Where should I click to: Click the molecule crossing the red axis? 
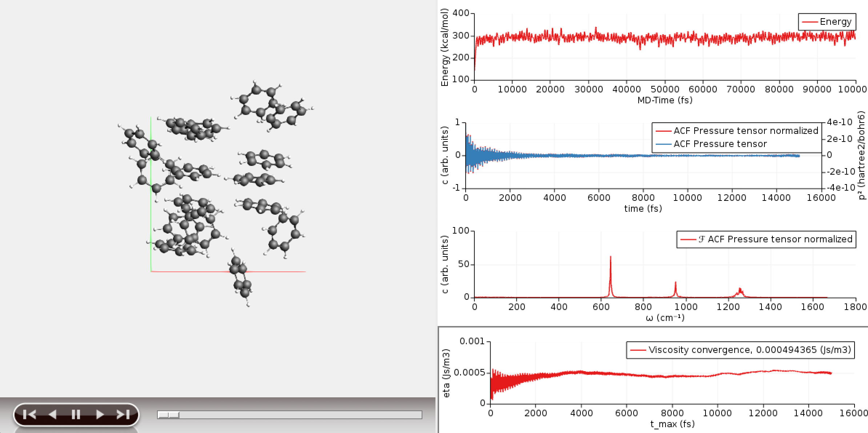pos(241,277)
